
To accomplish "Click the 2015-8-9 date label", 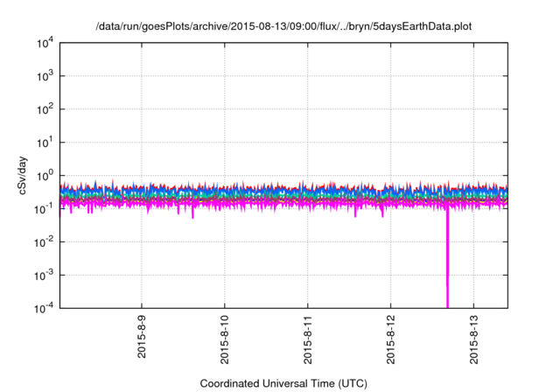I will (142, 337).
